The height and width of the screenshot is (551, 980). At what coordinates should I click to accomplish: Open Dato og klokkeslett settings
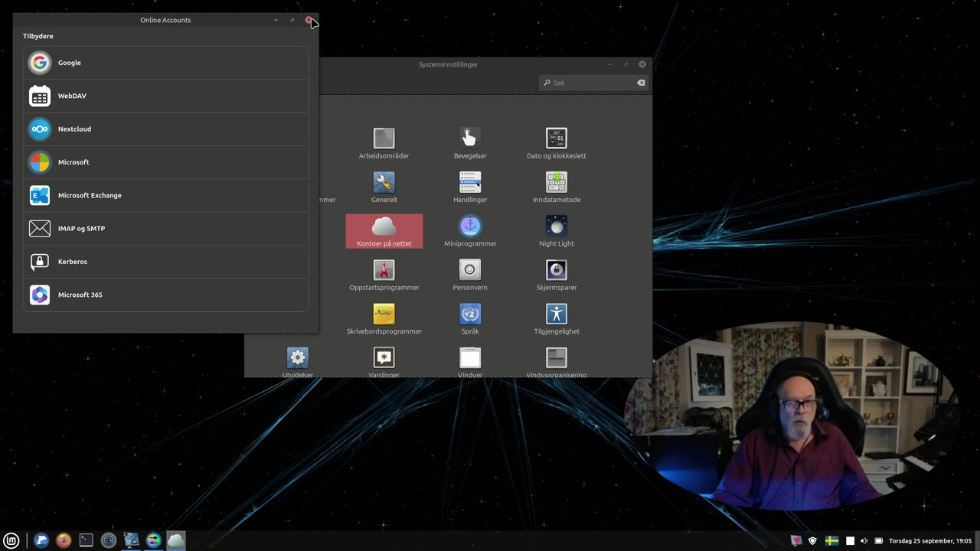(557, 144)
